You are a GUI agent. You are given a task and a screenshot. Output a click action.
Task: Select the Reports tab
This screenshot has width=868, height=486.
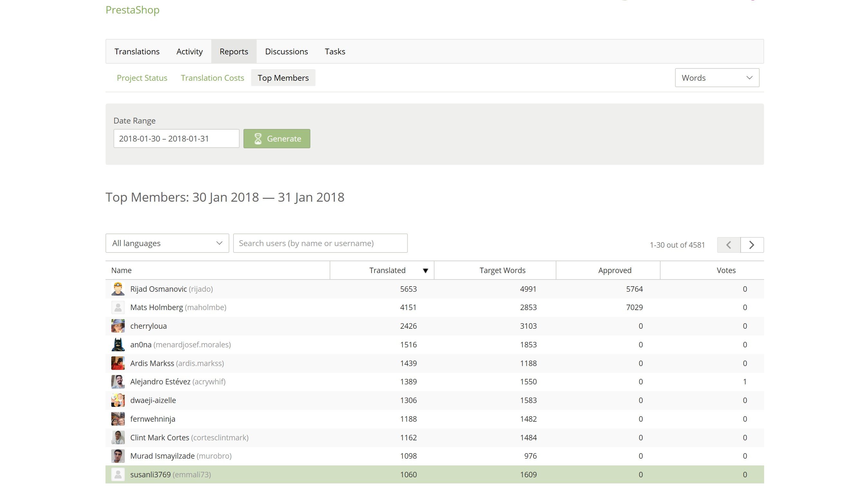pyautogui.click(x=234, y=51)
